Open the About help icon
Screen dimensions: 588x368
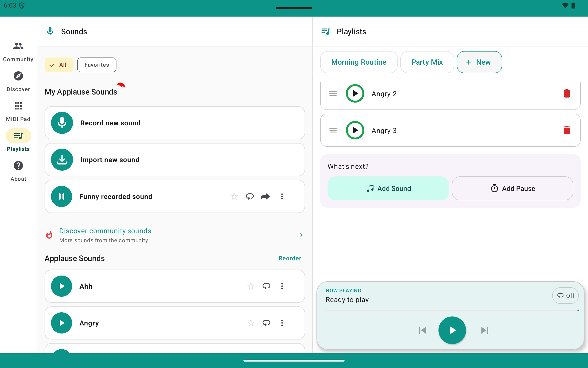pyautogui.click(x=18, y=166)
